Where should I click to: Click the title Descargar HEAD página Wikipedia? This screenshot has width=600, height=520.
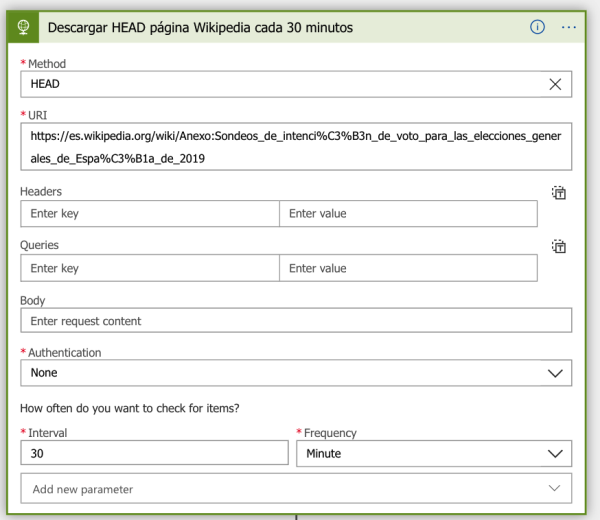pyautogui.click(x=200, y=28)
